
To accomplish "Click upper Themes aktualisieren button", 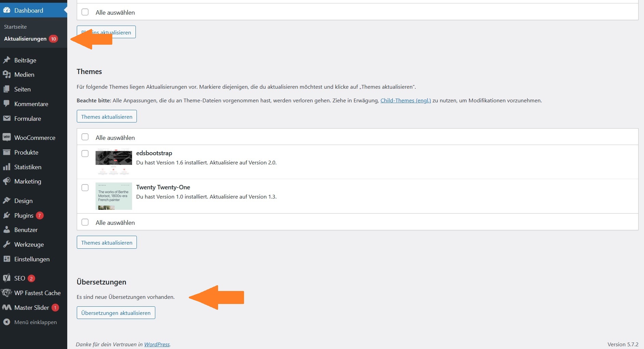I will (107, 116).
